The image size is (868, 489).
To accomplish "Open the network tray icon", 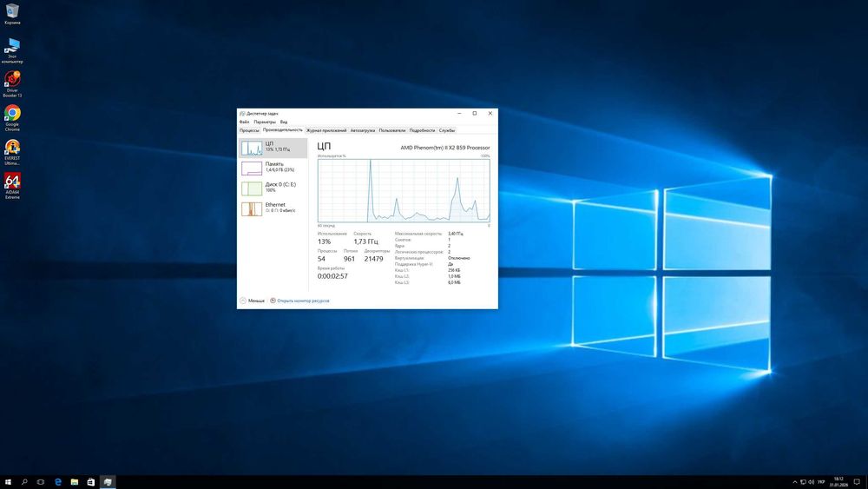I will (x=803, y=482).
